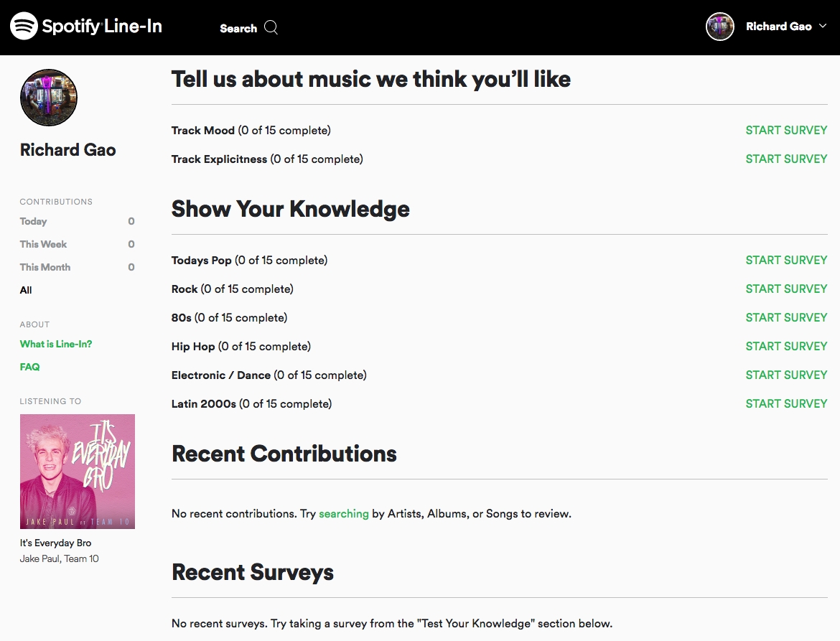
Task: Click the search magnifier icon
Action: pos(271,27)
